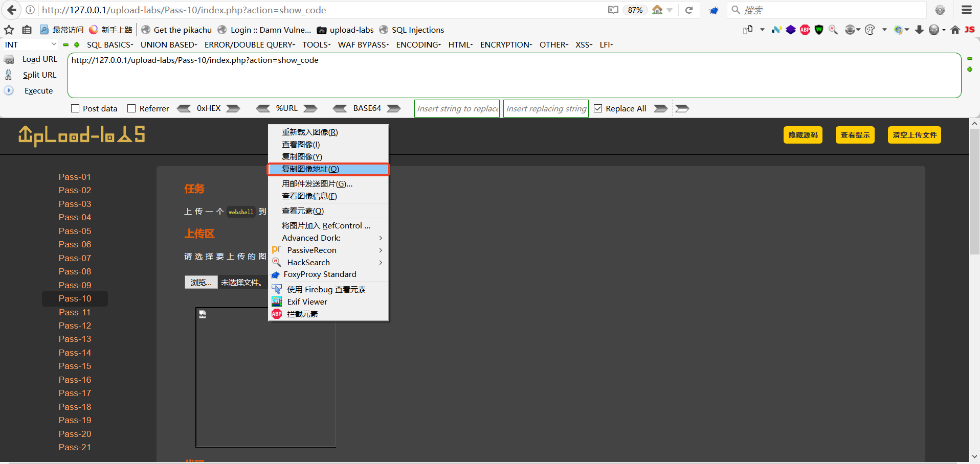Choose 查看元素(Q) from context menu
This screenshot has width=980, height=464.
[328, 211]
